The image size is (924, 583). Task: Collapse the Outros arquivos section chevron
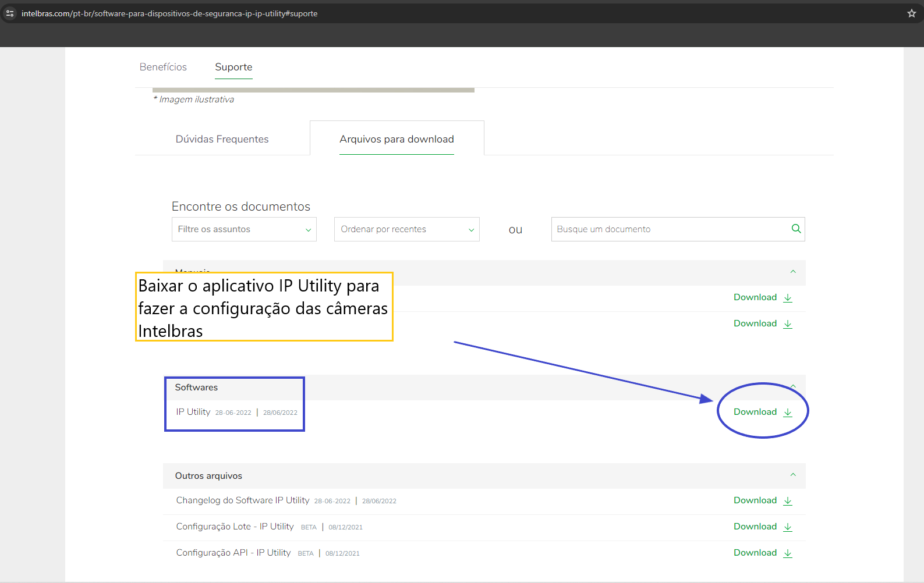(793, 475)
